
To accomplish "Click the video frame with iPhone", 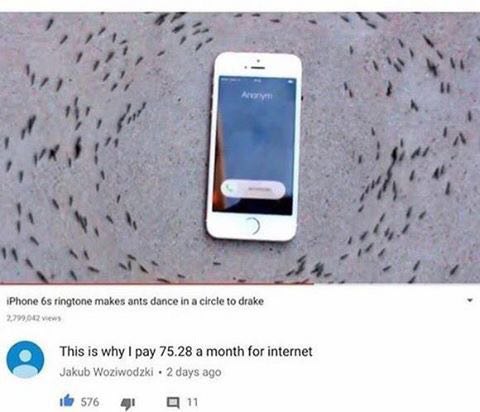I will [240, 147].
